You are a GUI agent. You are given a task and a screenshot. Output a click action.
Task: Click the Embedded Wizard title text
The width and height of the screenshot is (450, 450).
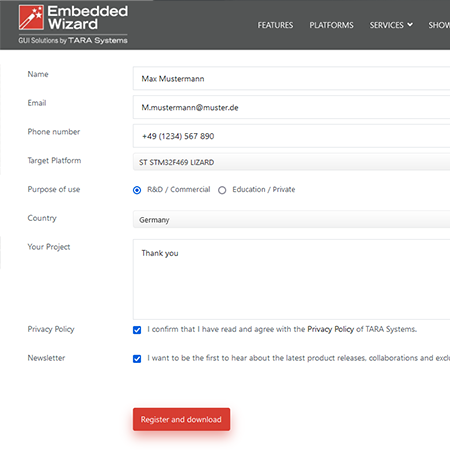tap(88, 18)
